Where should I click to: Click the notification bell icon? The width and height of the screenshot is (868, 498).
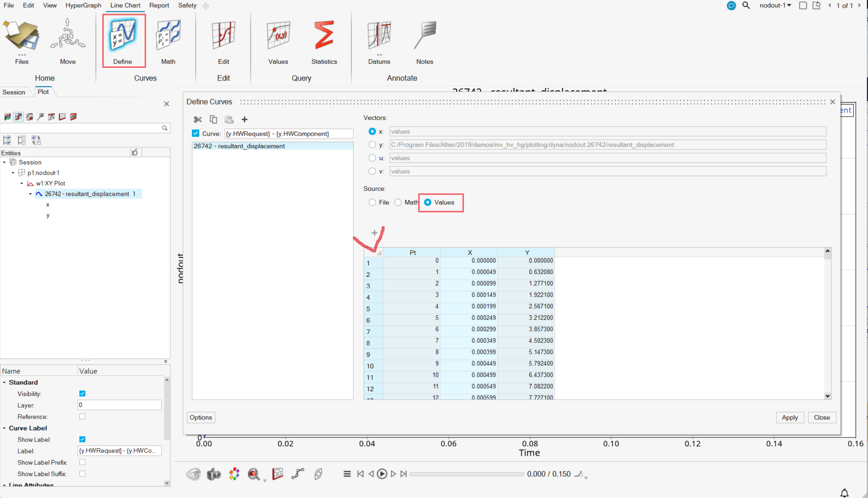(845, 493)
